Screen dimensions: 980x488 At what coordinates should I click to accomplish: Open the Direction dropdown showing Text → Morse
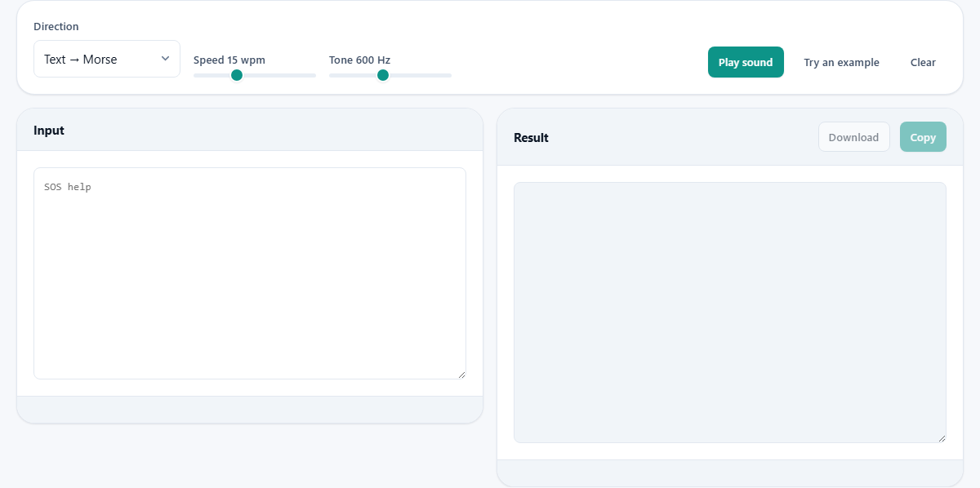107,59
